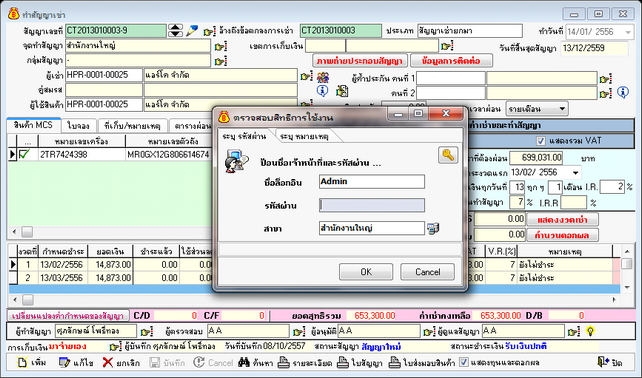
Task: Click the binoculars ค้นหา search icon
Action: click(x=244, y=362)
